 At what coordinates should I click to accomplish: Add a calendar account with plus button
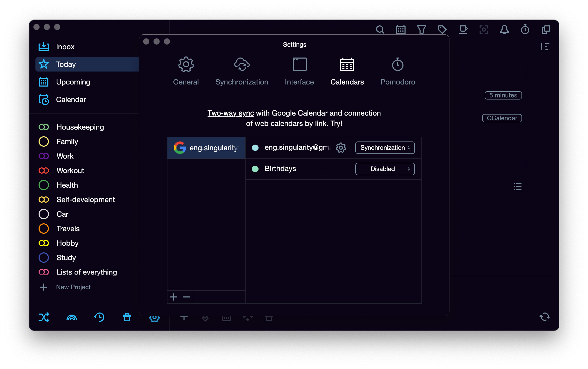174,297
